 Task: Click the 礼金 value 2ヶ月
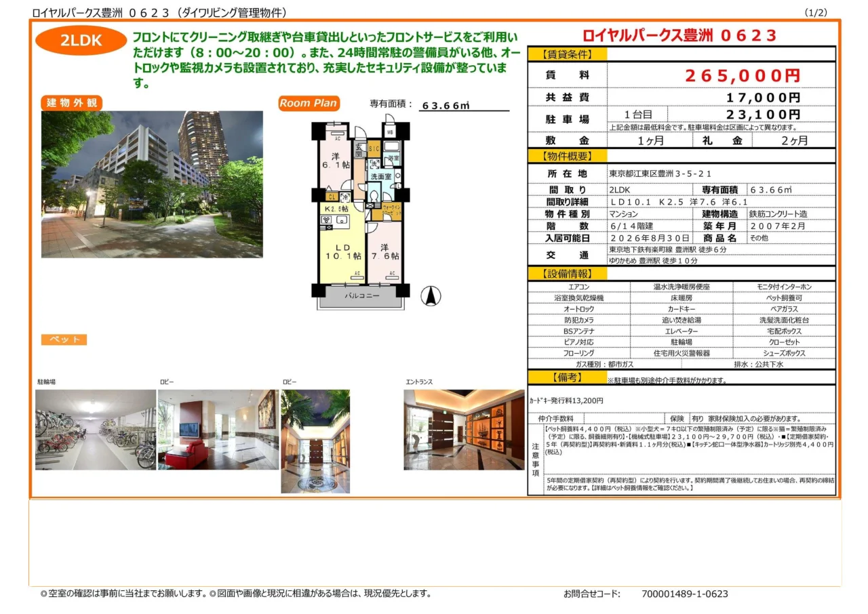(794, 140)
